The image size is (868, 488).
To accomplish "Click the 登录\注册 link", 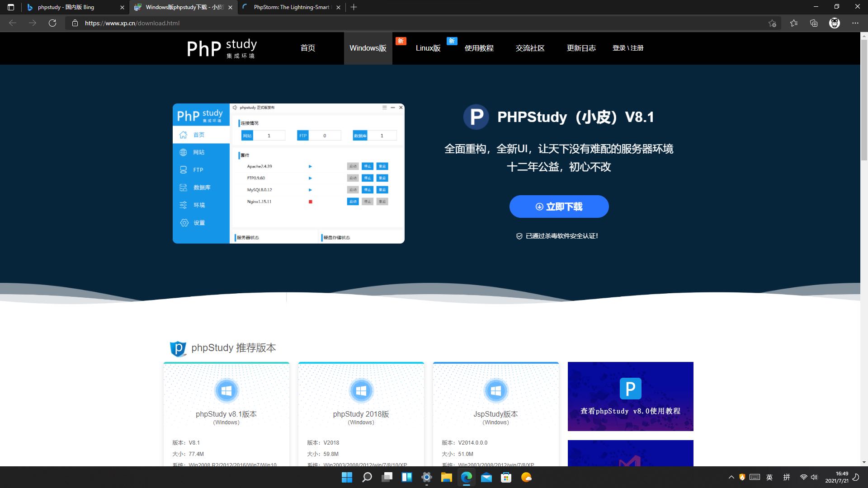I will (627, 48).
